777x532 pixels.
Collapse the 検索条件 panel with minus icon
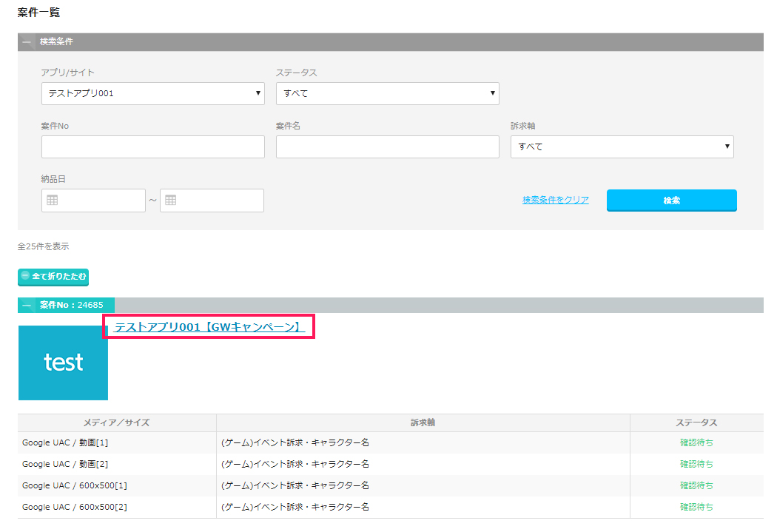coord(27,42)
